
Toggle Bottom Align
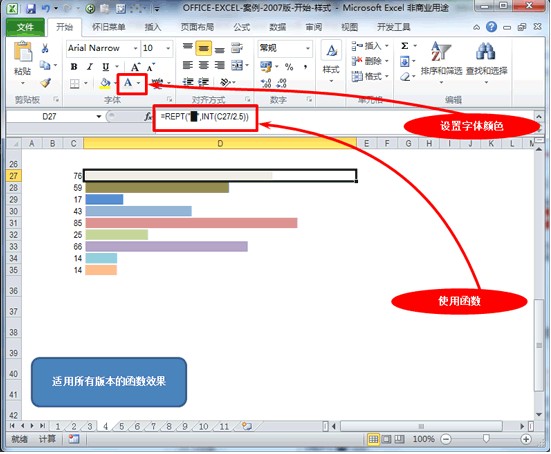click(220, 50)
